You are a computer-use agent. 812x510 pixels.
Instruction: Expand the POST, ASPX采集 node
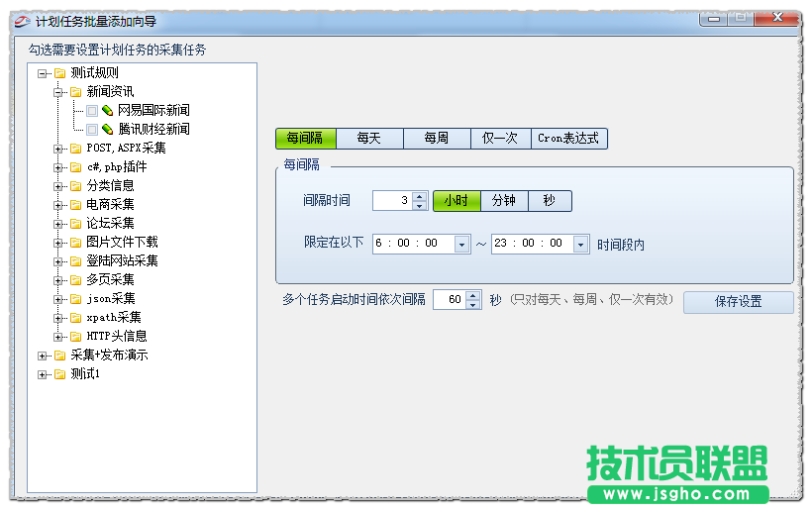(58, 150)
